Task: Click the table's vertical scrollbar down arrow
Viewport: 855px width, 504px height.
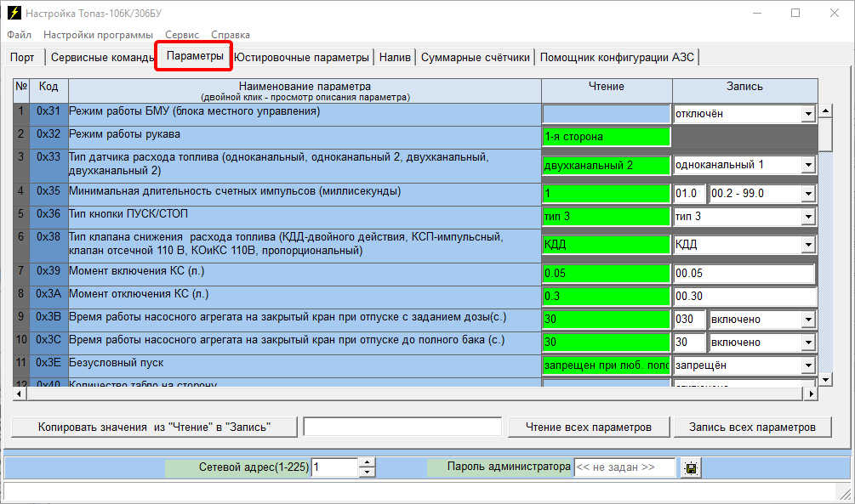Action: point(825,380)
